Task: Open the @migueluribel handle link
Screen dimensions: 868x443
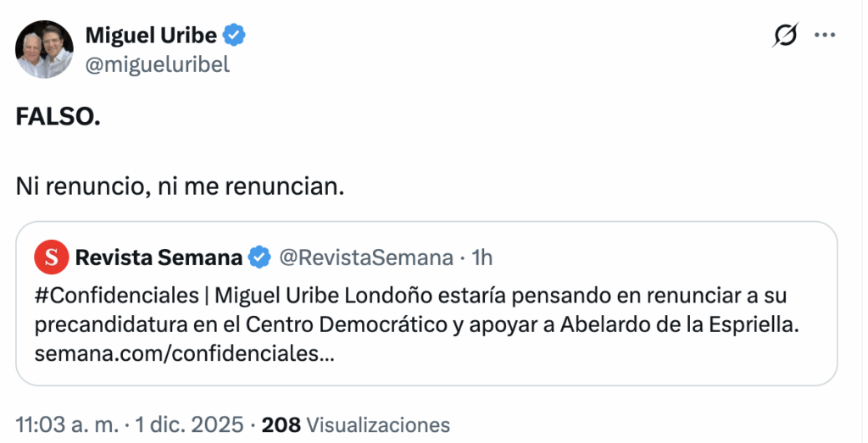Action: pos(158,64)
